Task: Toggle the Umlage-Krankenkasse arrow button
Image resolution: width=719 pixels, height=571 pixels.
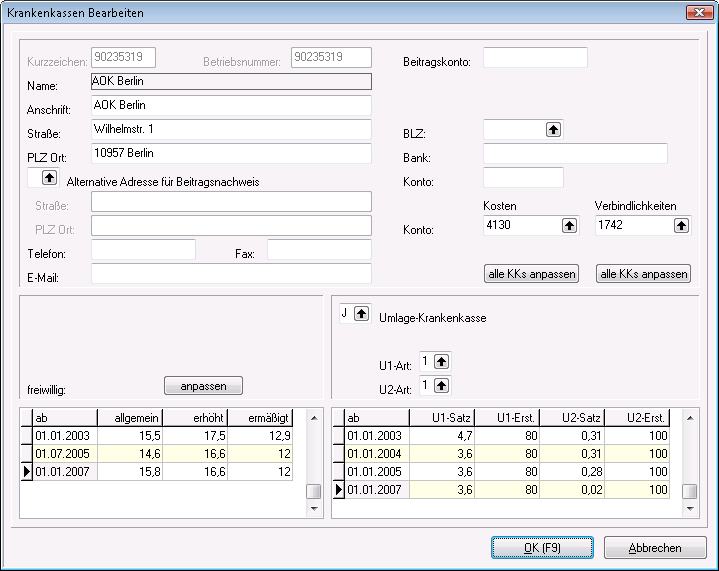Action: [x=362, y=313]
